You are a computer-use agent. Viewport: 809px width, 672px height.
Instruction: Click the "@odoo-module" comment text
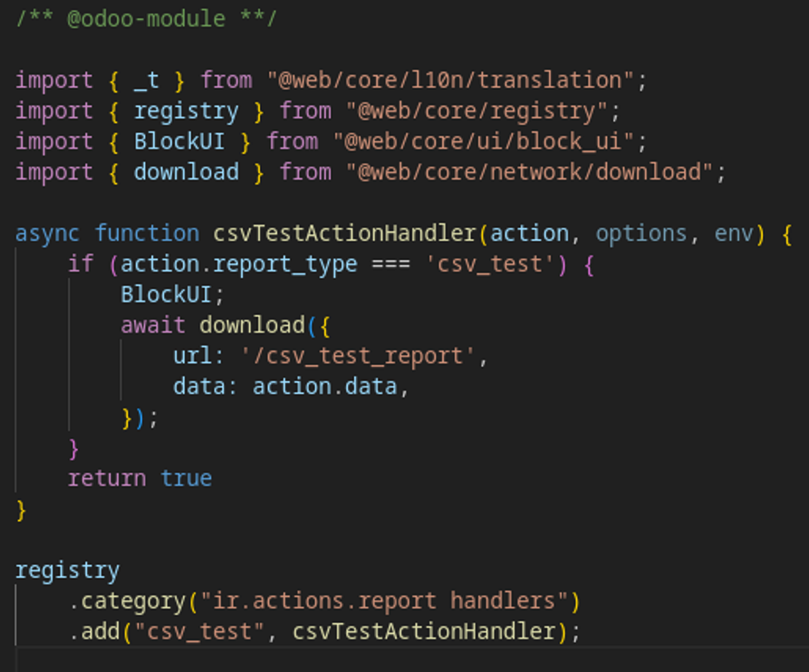click(x=147, y=19)
